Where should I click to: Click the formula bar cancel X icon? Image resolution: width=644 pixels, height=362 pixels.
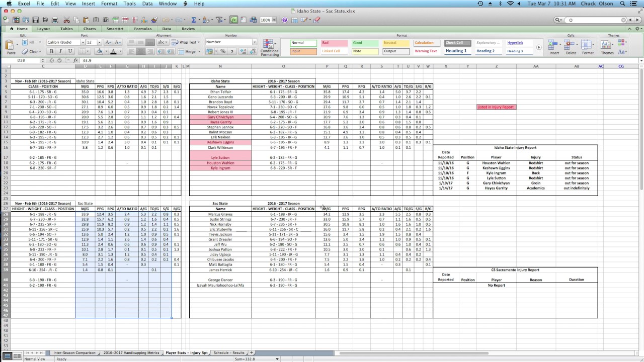pos(53,60)
